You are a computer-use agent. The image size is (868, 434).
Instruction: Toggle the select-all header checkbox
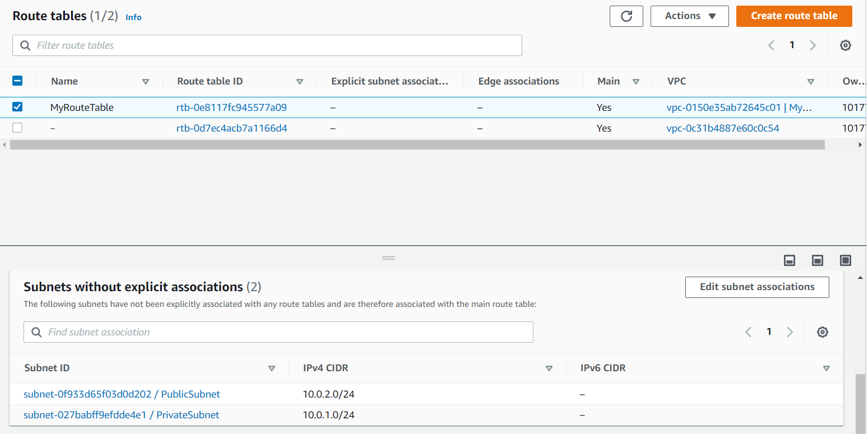[17, 81]
